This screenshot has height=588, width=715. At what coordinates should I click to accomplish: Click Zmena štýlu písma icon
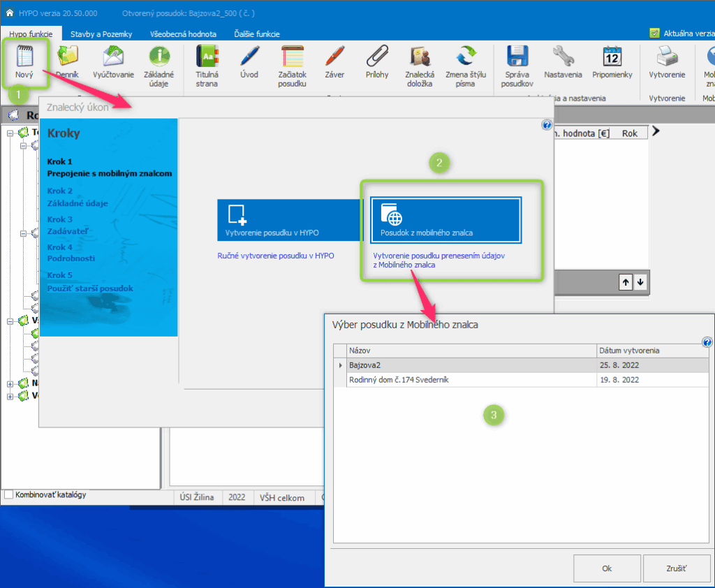tap(464, 57)
